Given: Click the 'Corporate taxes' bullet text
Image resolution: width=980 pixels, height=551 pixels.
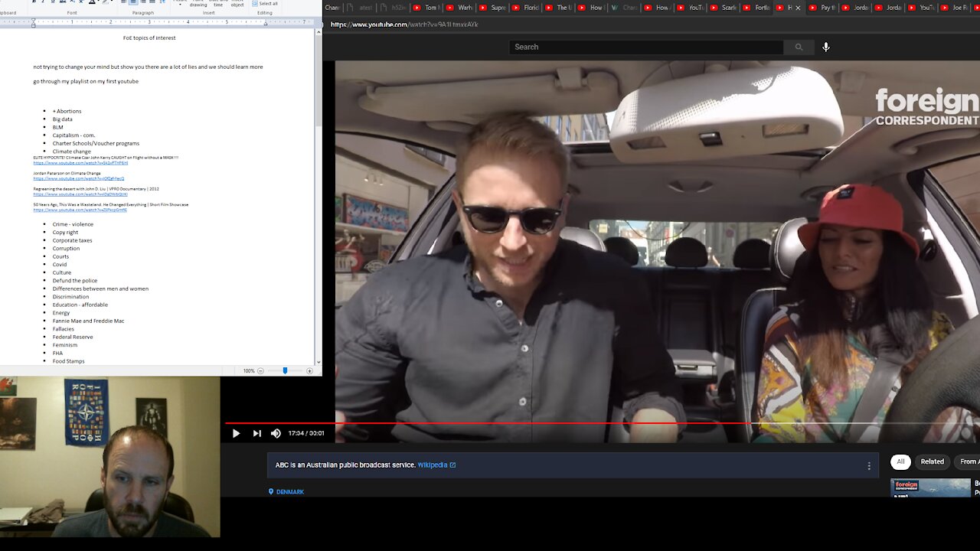Looking at the screenshot, I should pos(73,240).
